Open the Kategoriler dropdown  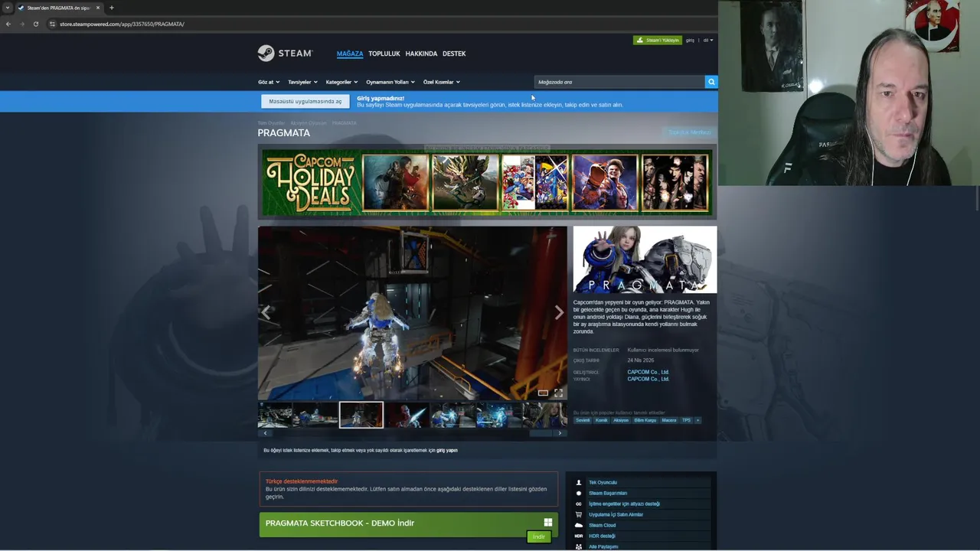click(x=341, y=82)
